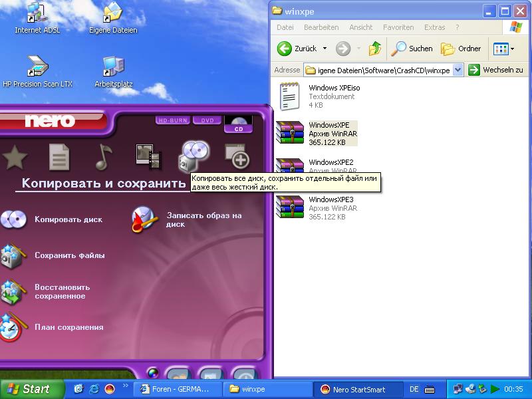The width and height of the screenshot is (532, 399).
Task: Select the Windows XPEiso text document
Action: (x=319, y=96)
